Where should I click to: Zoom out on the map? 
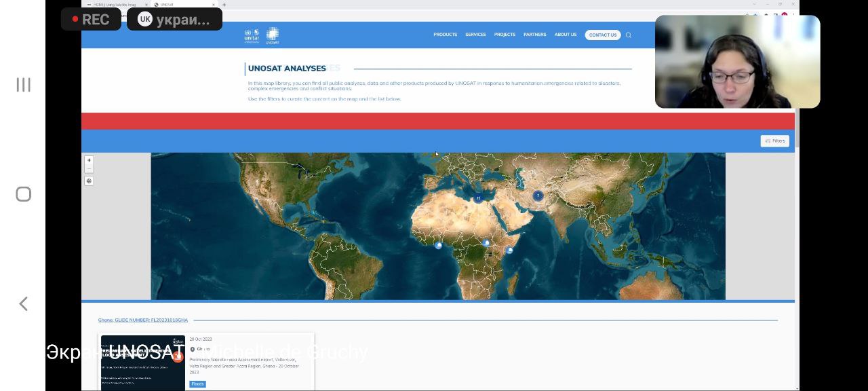point(89,168)
